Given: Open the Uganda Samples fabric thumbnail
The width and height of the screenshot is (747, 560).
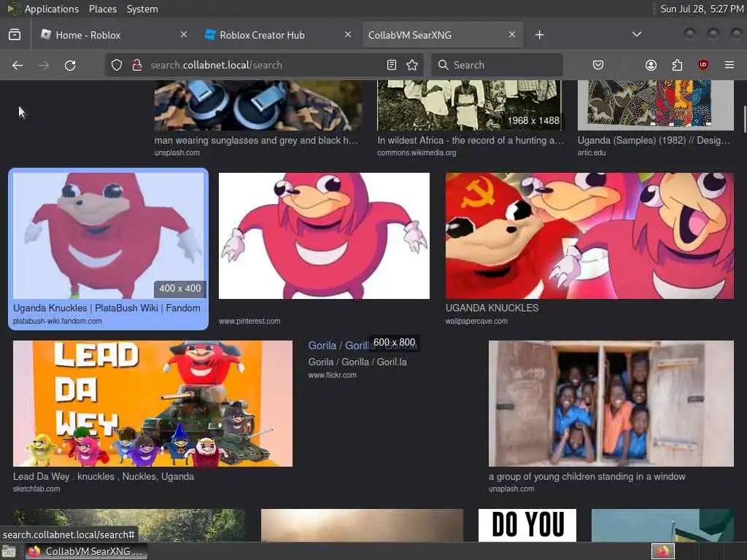Looking at the screenshot, I should (656, 105).
